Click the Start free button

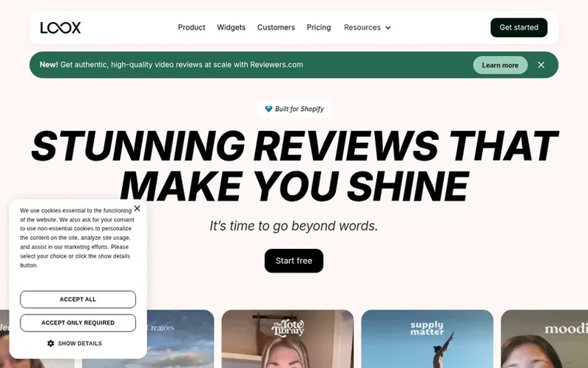(294, 261)
